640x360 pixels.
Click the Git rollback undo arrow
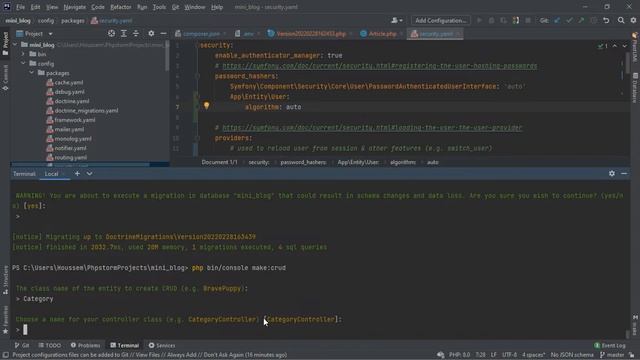pyautogui.click(x=606, y=20)
